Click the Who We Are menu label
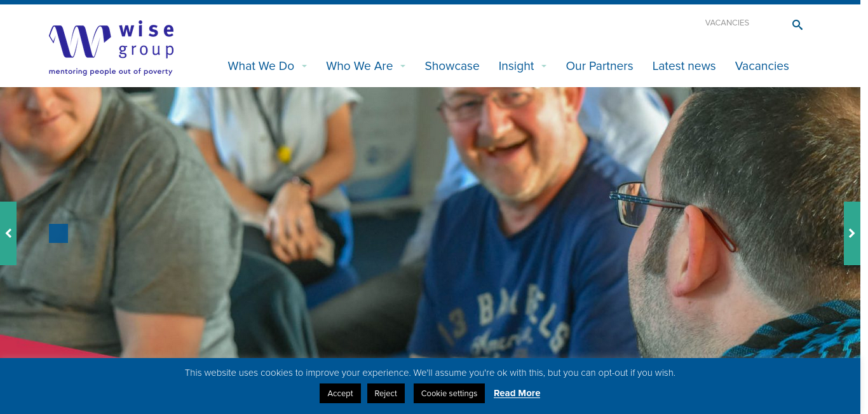The width and height of the screenshot is (868, 414). [360, 66]
